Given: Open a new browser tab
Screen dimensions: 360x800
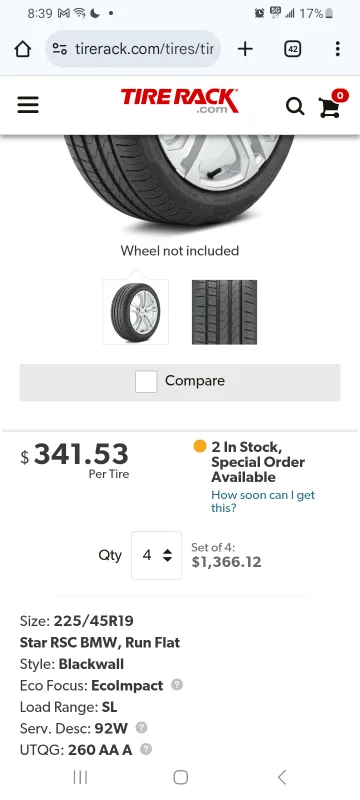Looking at the screenshot, I should 245,49.
